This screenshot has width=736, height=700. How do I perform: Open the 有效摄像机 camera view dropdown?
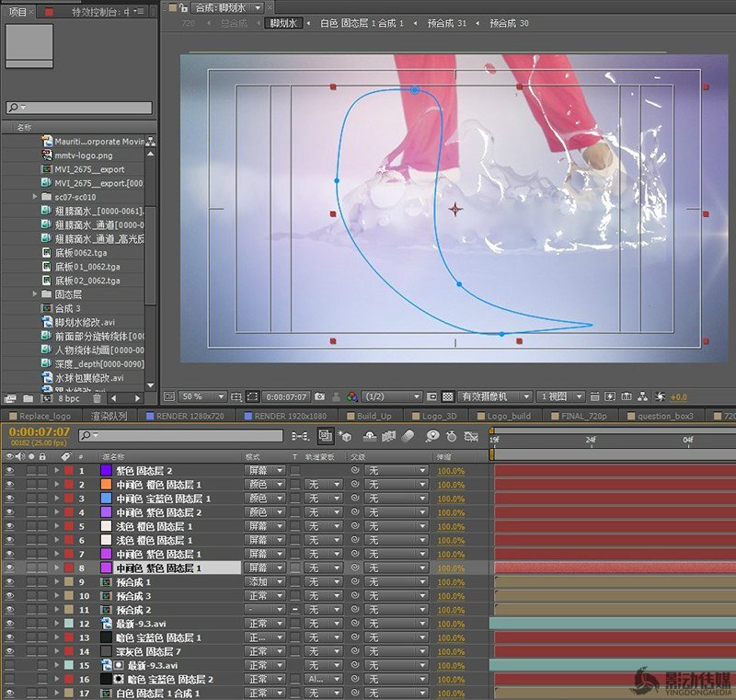496,396
